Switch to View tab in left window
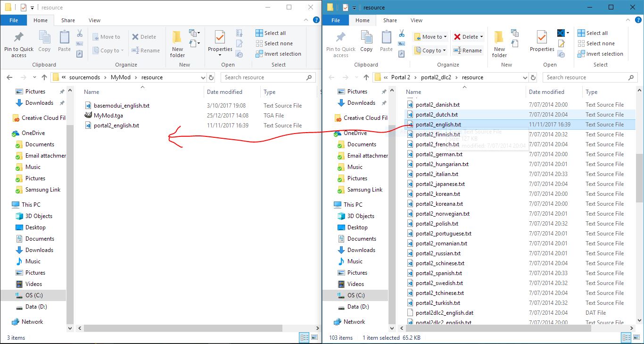The height and width of the screenshot is (344, 644). (94, 20)
